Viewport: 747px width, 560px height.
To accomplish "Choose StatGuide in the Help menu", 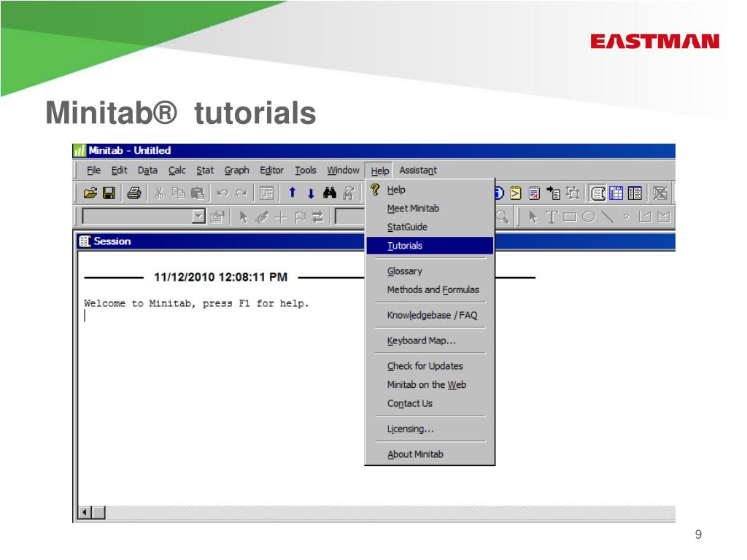I will pyautogui.click(x=407, y=227).
